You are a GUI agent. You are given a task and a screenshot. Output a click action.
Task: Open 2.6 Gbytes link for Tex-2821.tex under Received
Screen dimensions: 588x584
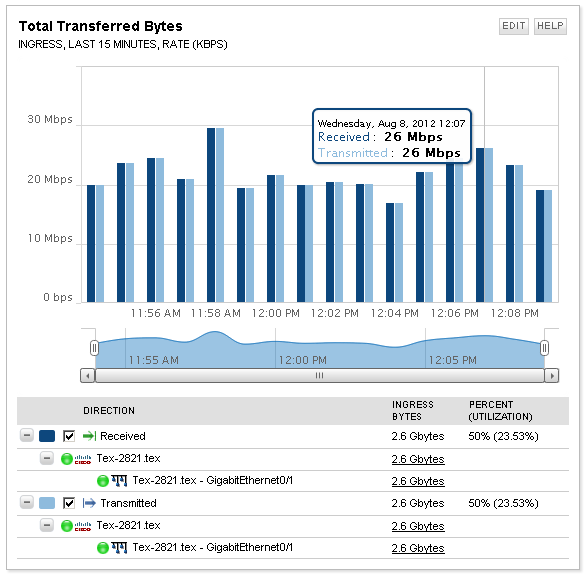(418, 459)
